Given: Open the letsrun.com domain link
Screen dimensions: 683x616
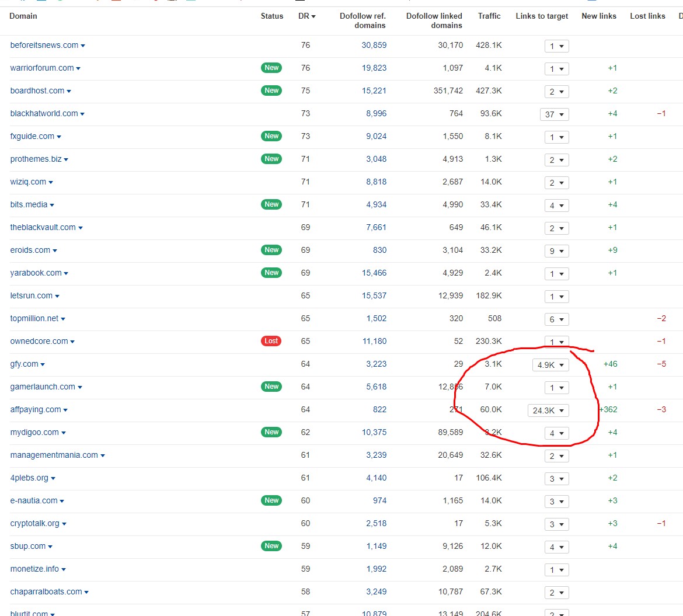Looking at the screenshot, I should pos(31,296).
